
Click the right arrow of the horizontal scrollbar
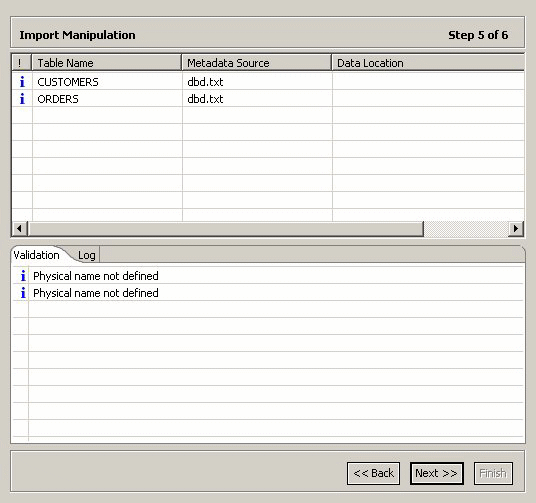[516, 228]
